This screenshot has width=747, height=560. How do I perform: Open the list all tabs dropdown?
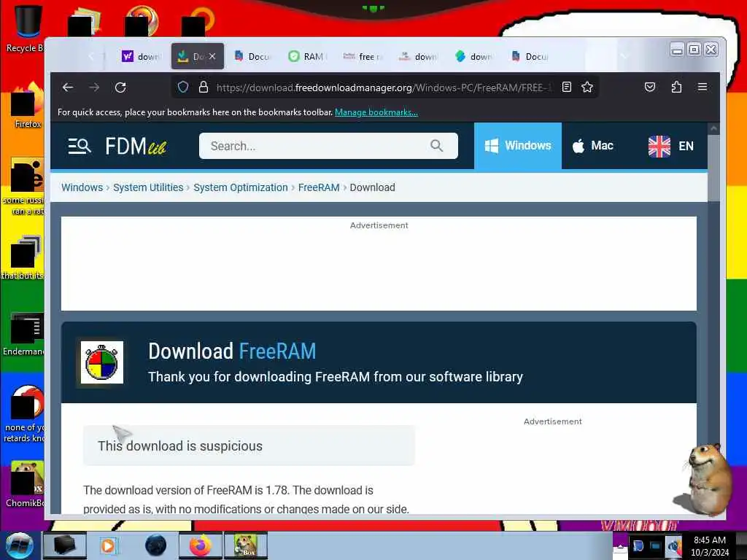coord(623,56)
